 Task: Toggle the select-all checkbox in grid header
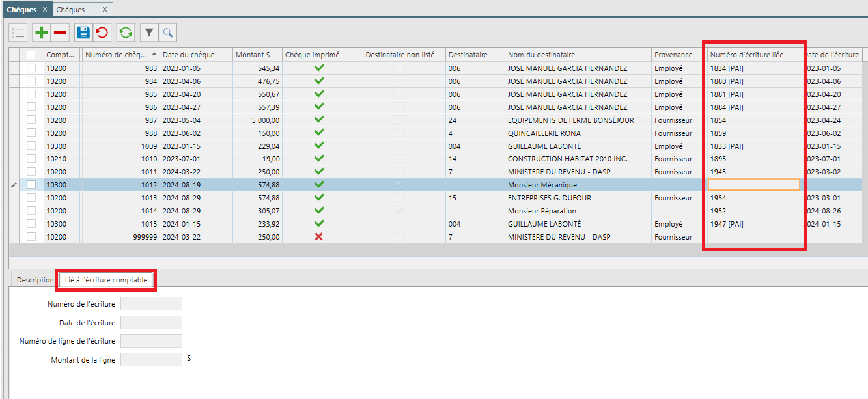[31, 55]
